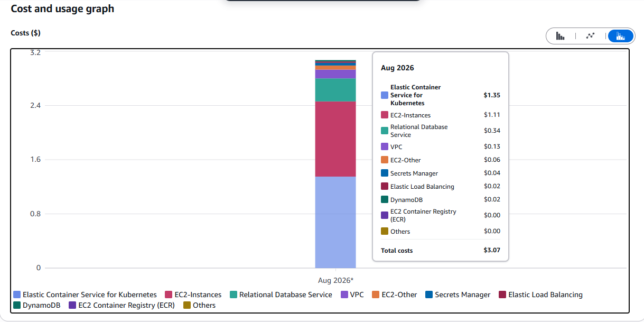Click the DynamoDB row in tooltip

pos(441,199)
